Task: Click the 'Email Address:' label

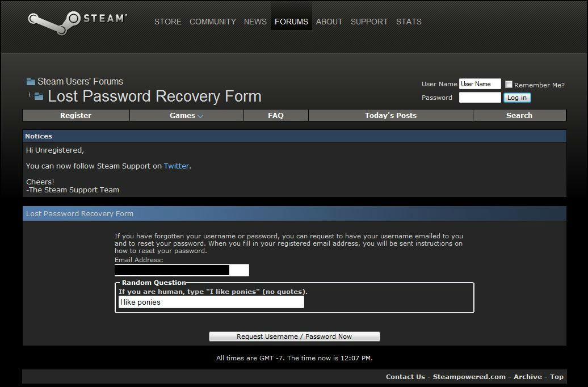Action: pyautogui.click(x=138, y=260)
